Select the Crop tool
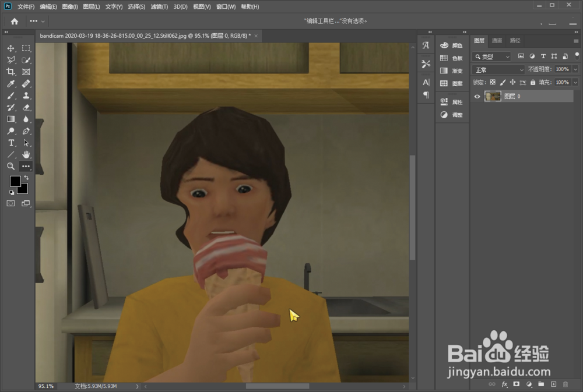 [x=10, y=72]
